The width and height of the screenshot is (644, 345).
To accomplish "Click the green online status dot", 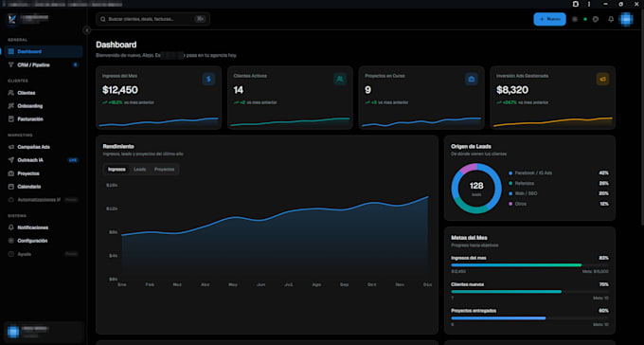I will pyautogui.click(x=585, y=19).
